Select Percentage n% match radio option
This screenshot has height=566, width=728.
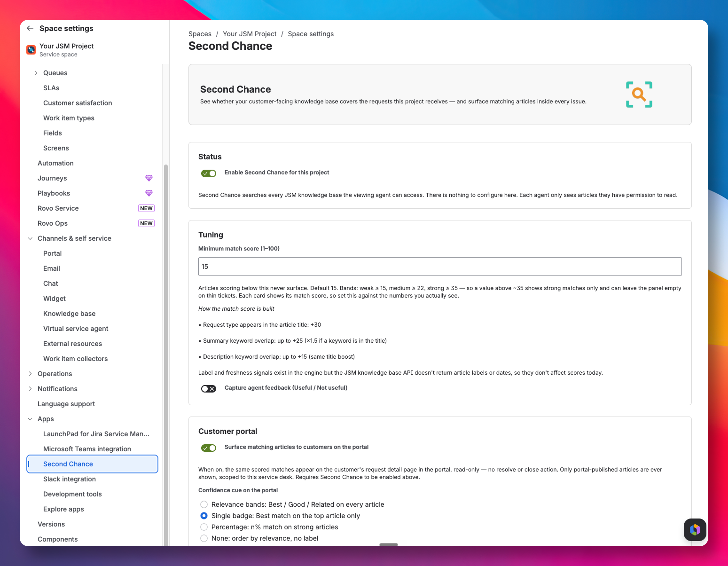pos(204,527)
